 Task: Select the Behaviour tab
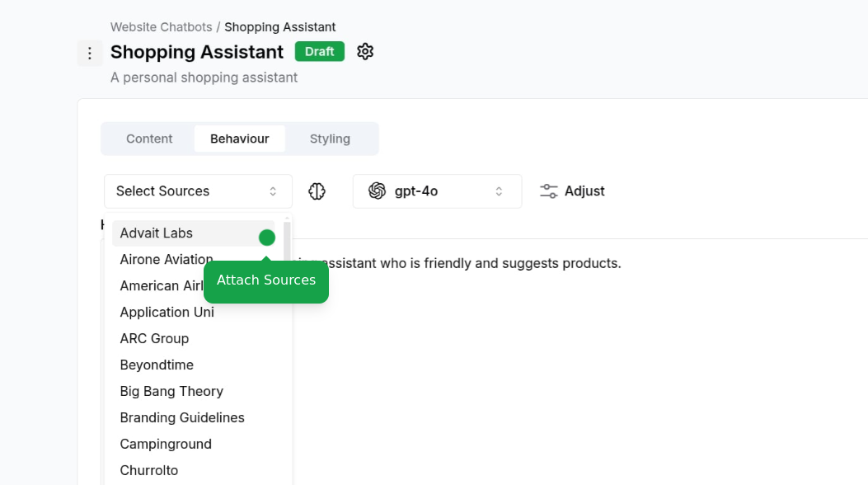[240, 139]
